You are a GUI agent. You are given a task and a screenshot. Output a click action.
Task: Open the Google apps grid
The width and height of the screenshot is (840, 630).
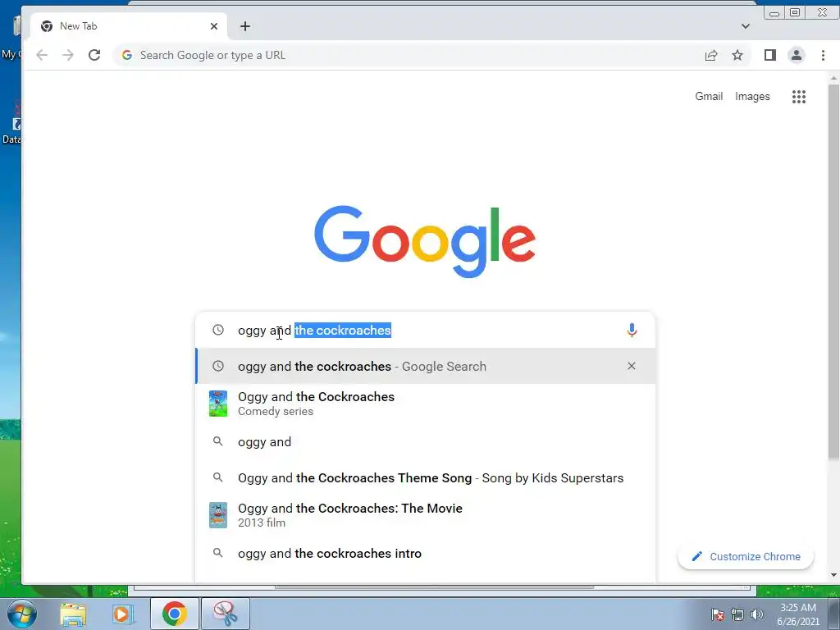coord(799,97)
